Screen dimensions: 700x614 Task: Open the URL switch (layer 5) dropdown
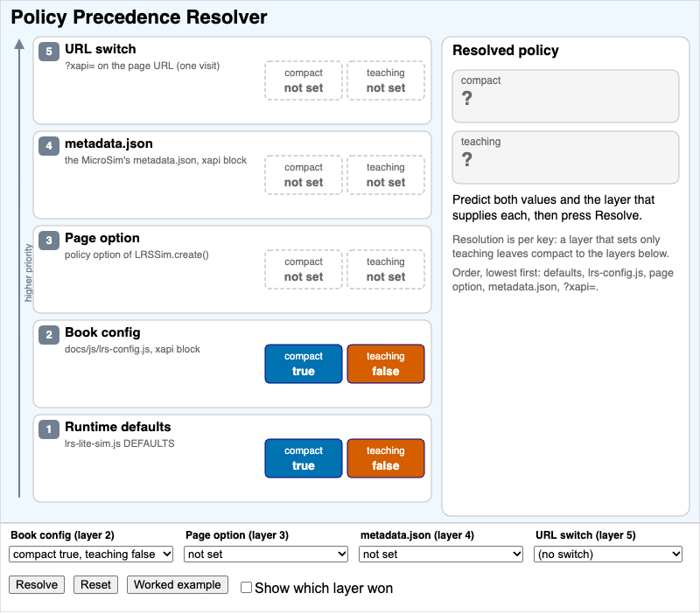[608, 555]
